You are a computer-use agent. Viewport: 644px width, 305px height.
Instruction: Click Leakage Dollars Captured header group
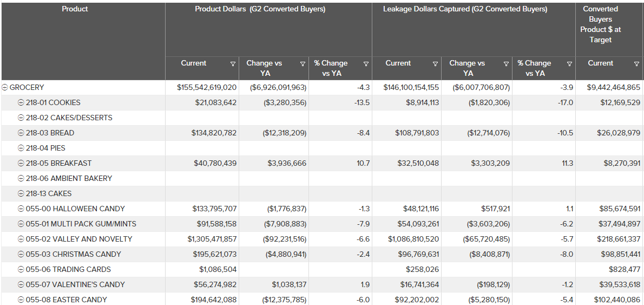tap(465, 9)
